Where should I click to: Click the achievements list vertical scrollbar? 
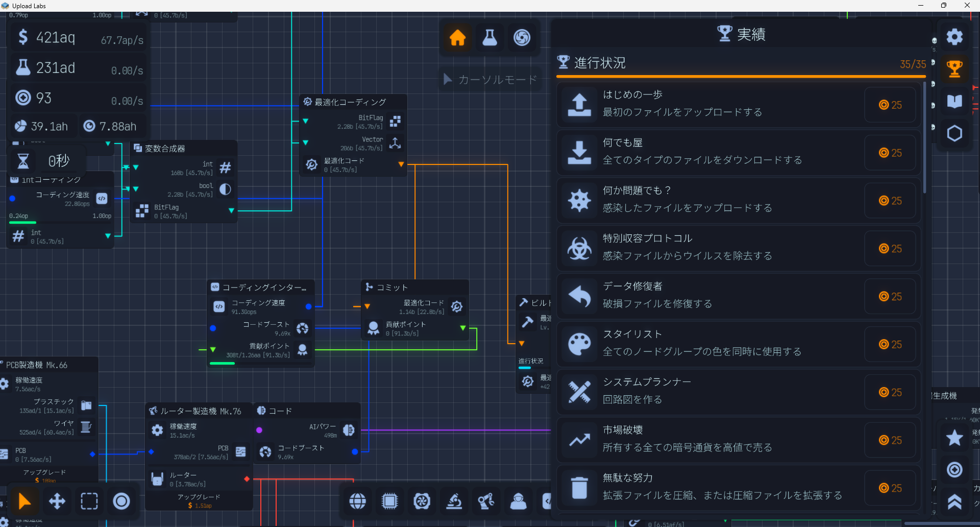[924, 138]
